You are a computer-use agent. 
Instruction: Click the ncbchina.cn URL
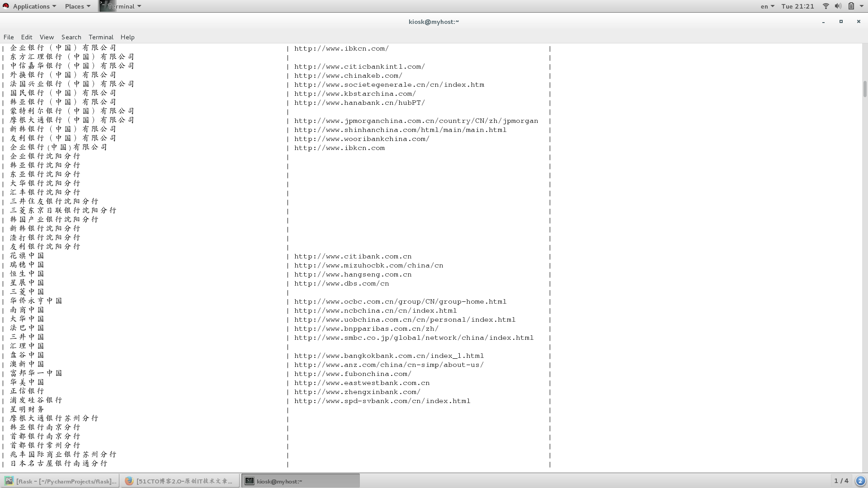376,310
